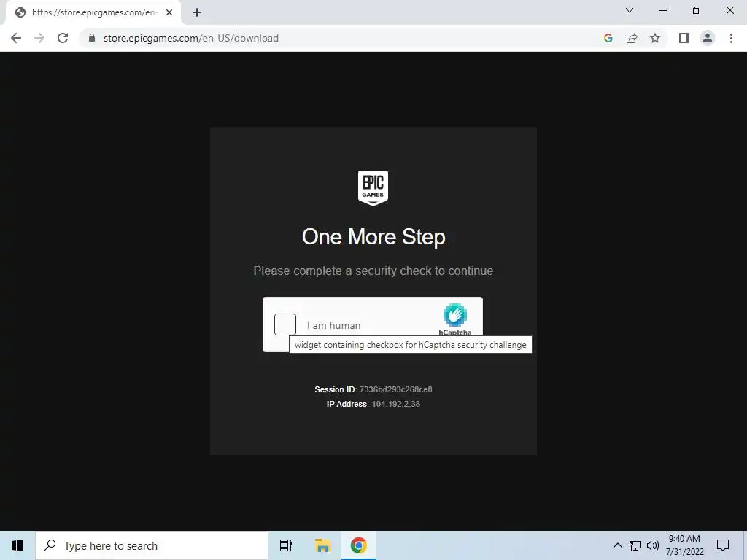Expand the tab search dropdown arrow
The width and height of the screenshot is (747, 560).
pyautogui.click(x=630, y=10)
